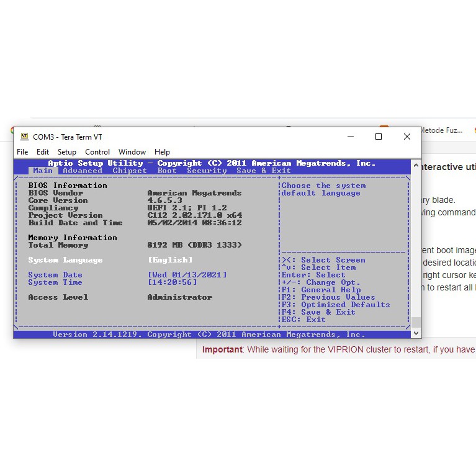The height and width of the screenshot is (476, 476).
Task: Click the F1: General Help hint
Action: (x=321, y=290)
